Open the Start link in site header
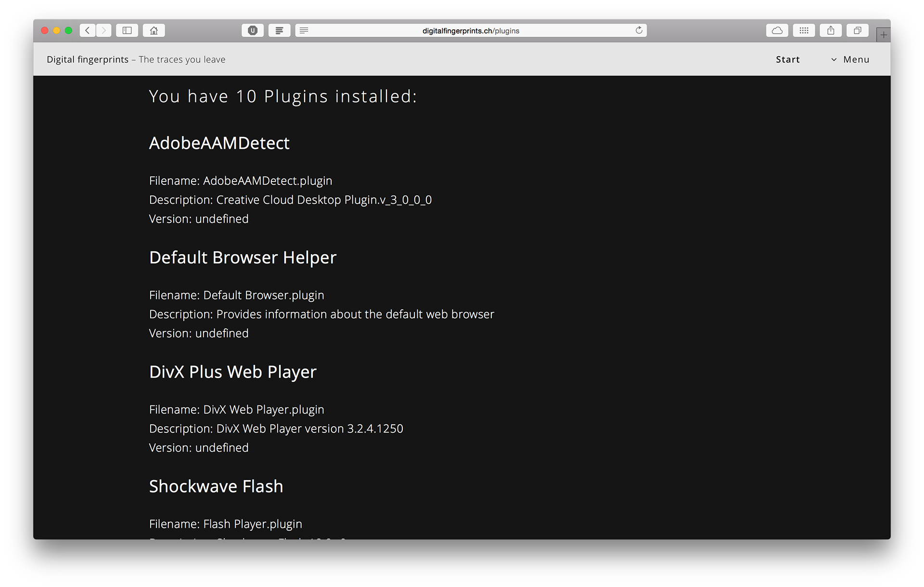 tap(788, 59)
